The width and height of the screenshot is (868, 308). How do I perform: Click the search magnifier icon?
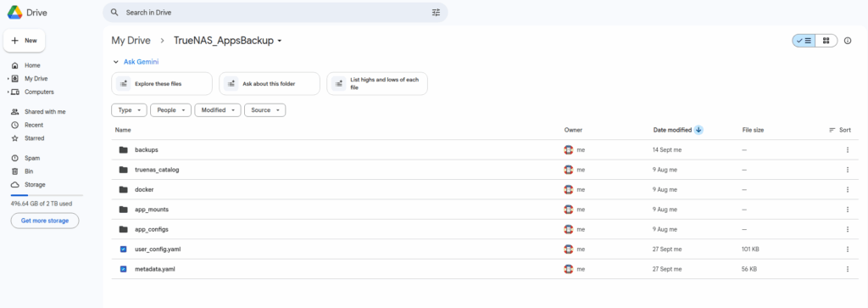click(114, 12)
